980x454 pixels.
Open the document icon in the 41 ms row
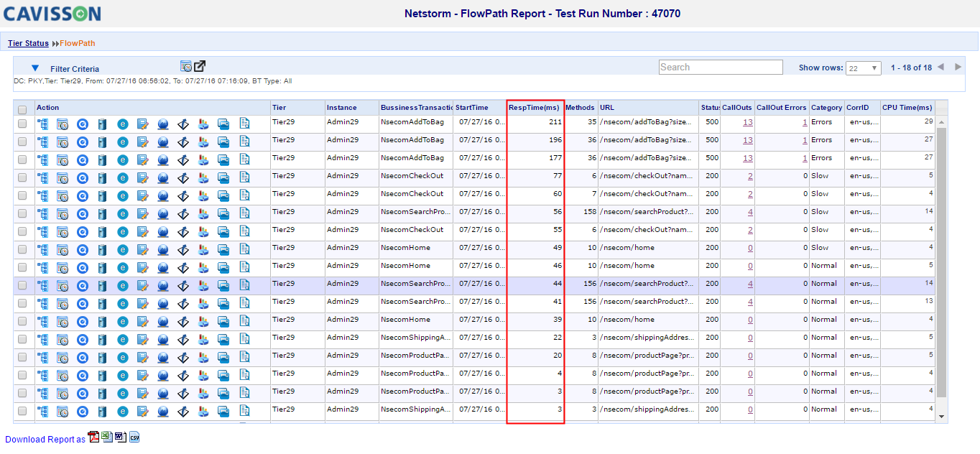coord(244,303)
